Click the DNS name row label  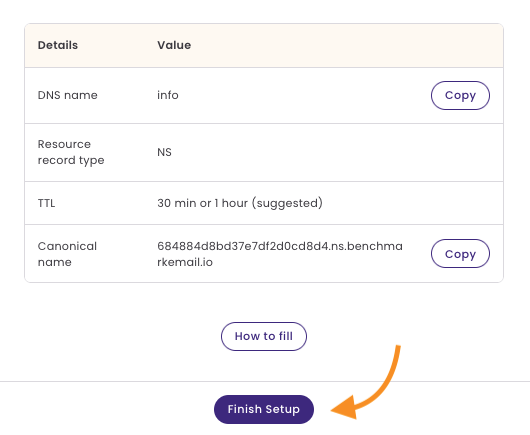click(68, 95)
